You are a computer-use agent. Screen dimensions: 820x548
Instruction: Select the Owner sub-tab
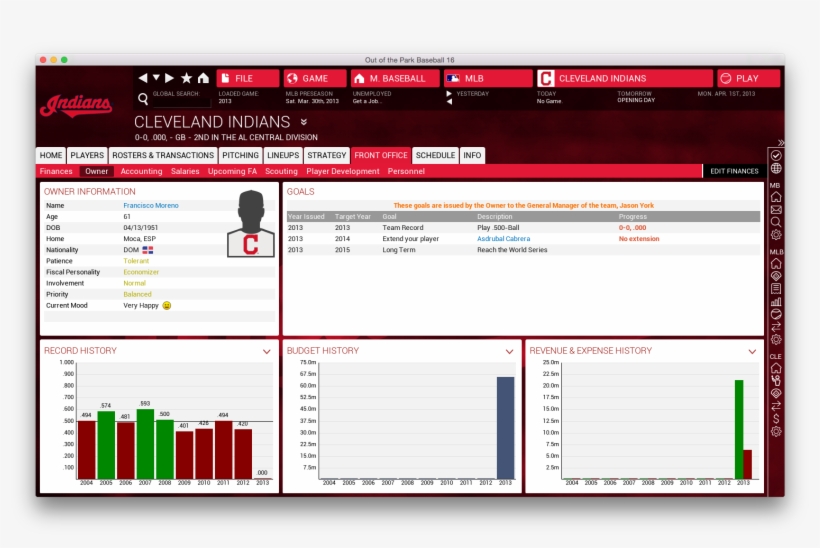point(96,171)
